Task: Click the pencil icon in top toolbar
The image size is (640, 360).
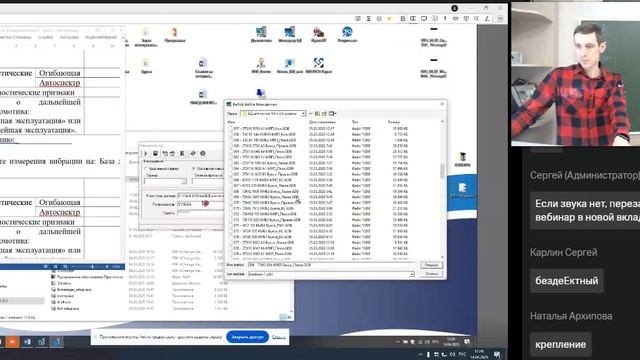Action: 487,19
